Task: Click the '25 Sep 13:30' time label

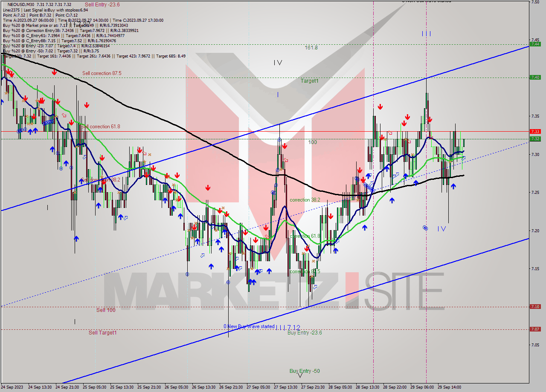Action: (122, 387)
